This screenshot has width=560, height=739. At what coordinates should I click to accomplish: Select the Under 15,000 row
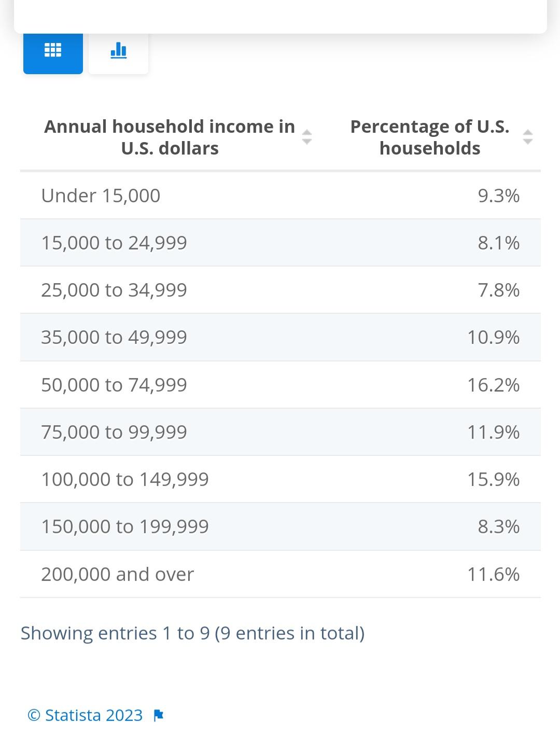pyautogui.click(x=281, y=196)
